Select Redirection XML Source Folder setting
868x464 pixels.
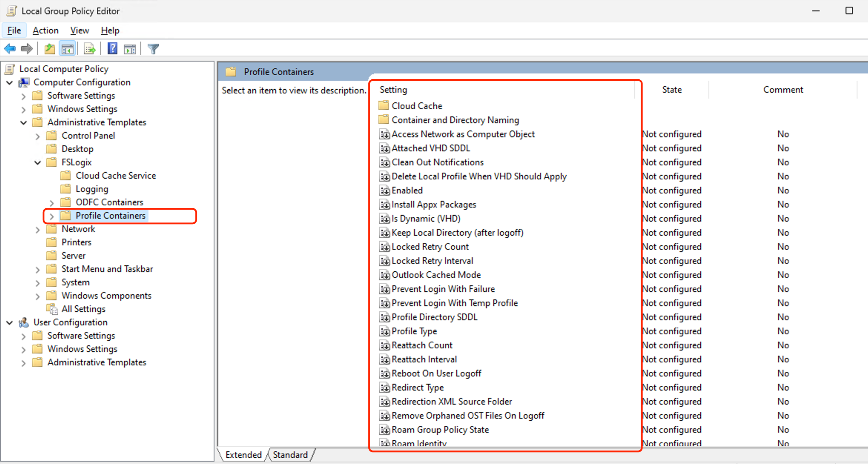(x=451, y=402)
